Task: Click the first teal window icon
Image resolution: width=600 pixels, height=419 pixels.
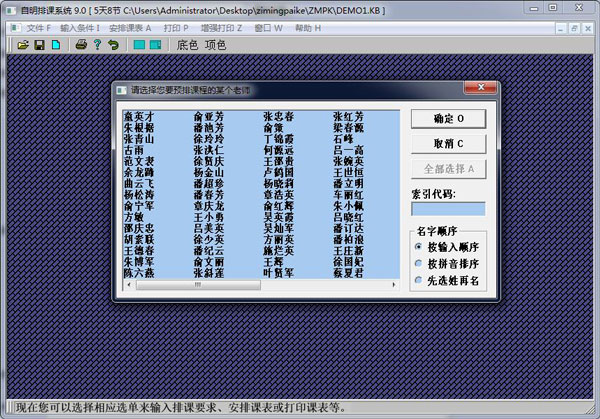Action: point(139,45)
